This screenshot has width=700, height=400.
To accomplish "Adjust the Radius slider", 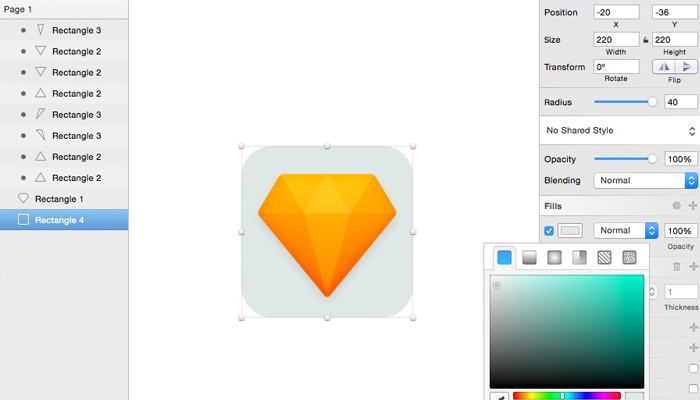I will click(x=625, y=102).
